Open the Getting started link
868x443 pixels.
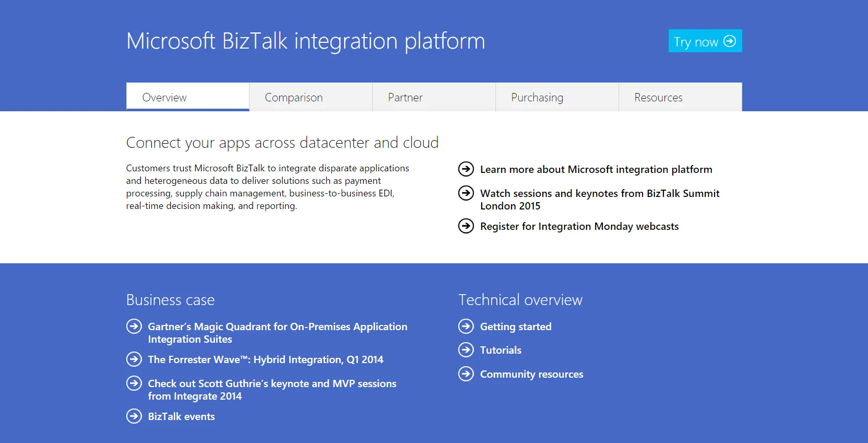coord(516,327)
